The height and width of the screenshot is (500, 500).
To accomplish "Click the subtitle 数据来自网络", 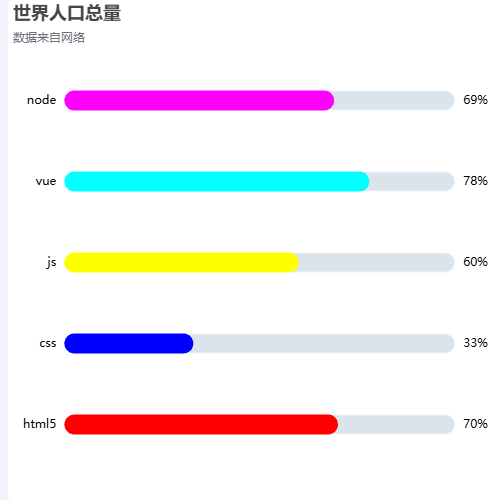I will point(49,38).
